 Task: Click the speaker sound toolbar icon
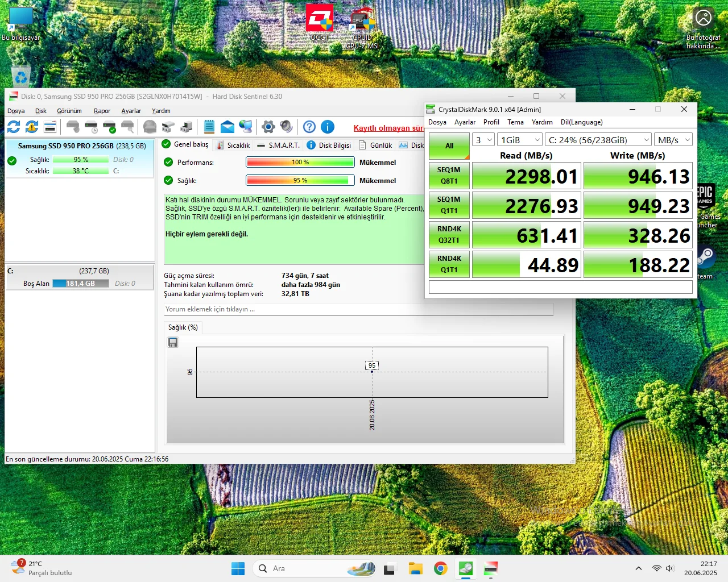click(x=287, y=127)
